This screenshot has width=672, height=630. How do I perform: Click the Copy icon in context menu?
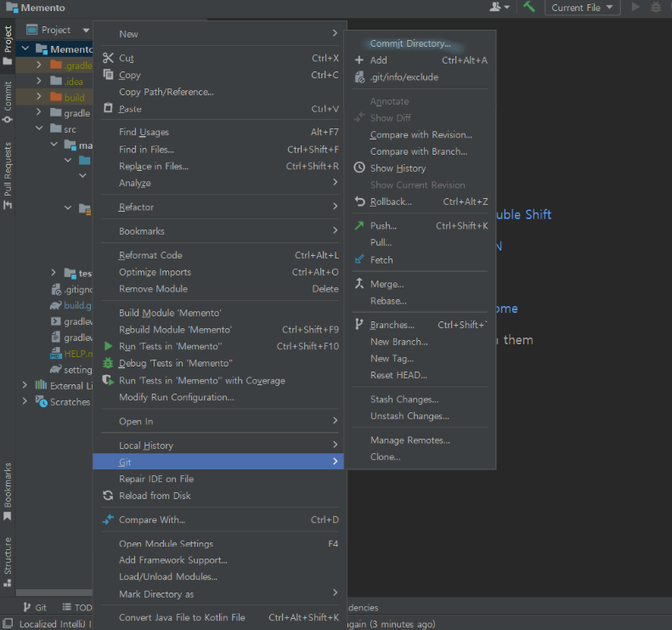tap(108, 75)
